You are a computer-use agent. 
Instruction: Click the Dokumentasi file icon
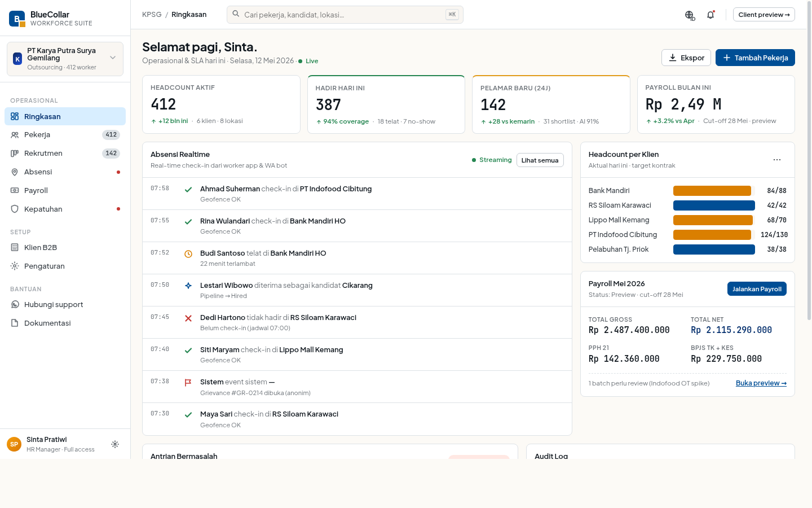(x=15, y=323)
